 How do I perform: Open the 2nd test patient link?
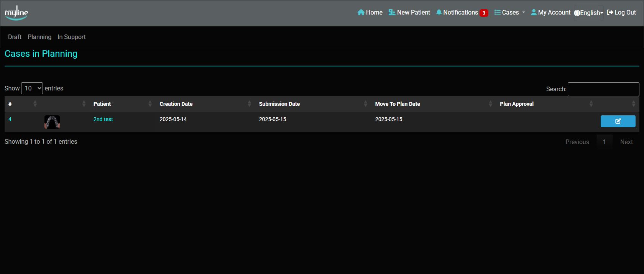coord(103,119)
